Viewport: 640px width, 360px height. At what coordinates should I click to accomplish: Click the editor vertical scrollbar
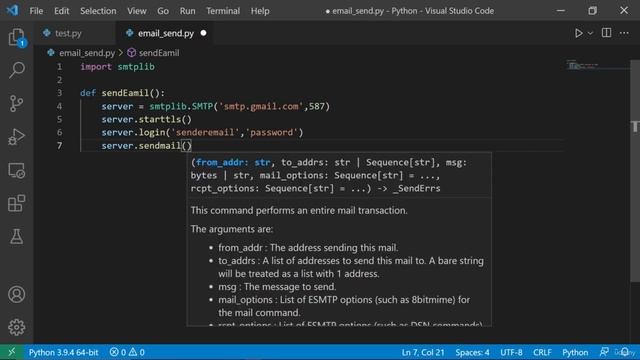(635, 171)
